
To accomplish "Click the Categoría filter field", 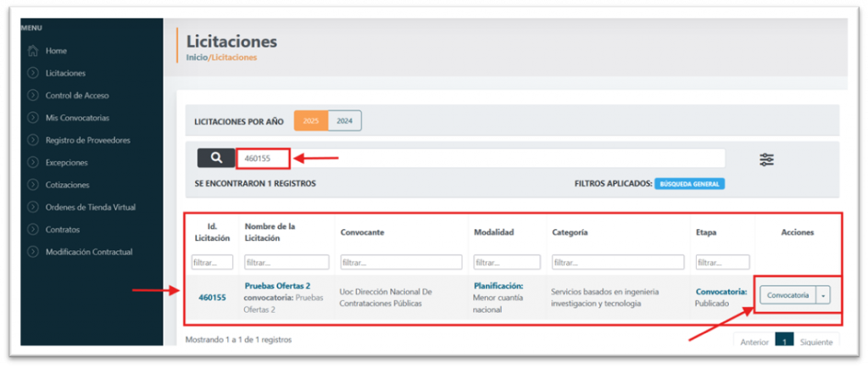I will point(618,262).
